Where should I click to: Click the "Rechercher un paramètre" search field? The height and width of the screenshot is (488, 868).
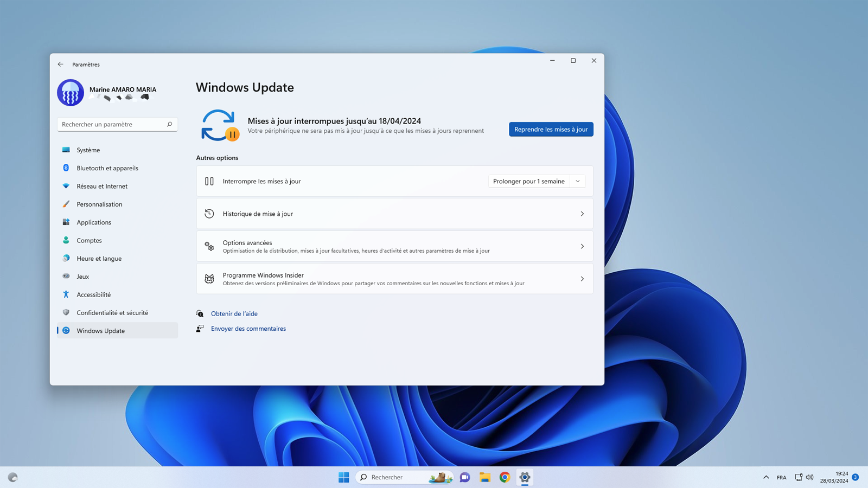(117, 124)
